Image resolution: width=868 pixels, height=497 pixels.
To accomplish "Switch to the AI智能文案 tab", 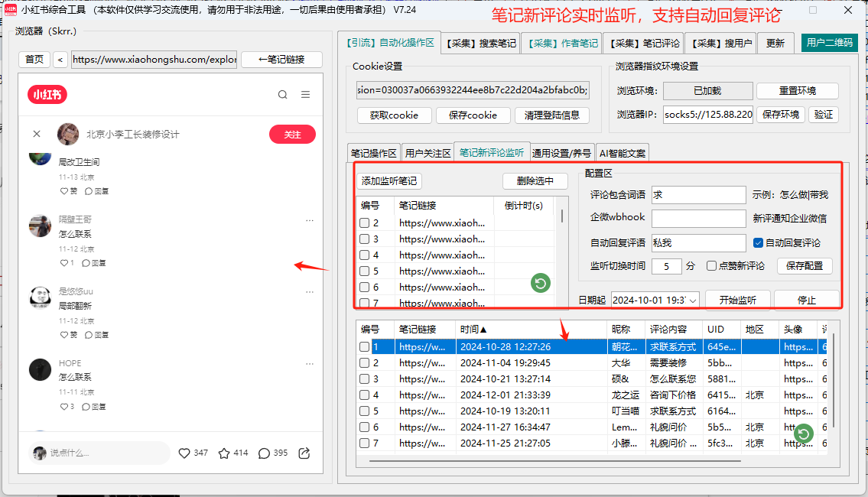I will coord(623,152).
